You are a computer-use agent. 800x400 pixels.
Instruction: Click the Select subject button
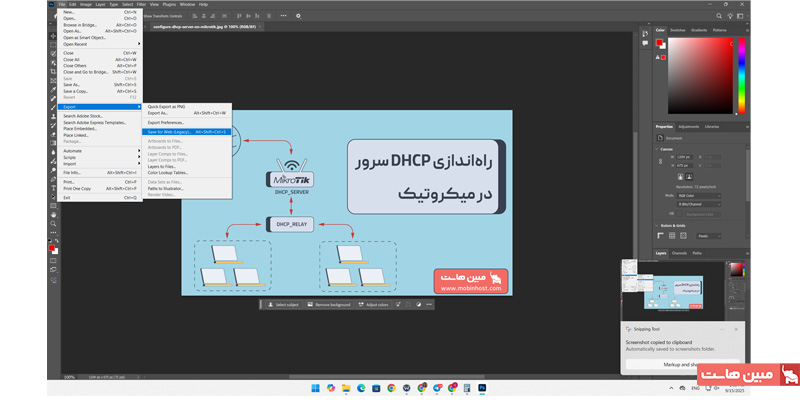coord(283,305)
